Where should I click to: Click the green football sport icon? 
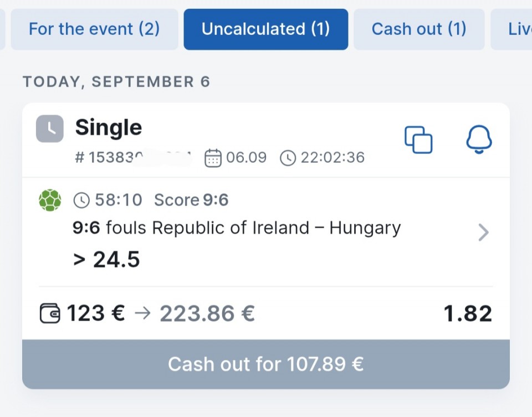click(x=50, y=200)
